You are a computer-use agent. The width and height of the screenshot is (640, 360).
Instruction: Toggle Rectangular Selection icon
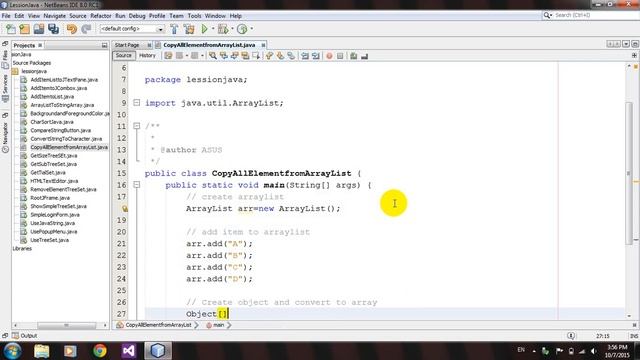[256, 56]
